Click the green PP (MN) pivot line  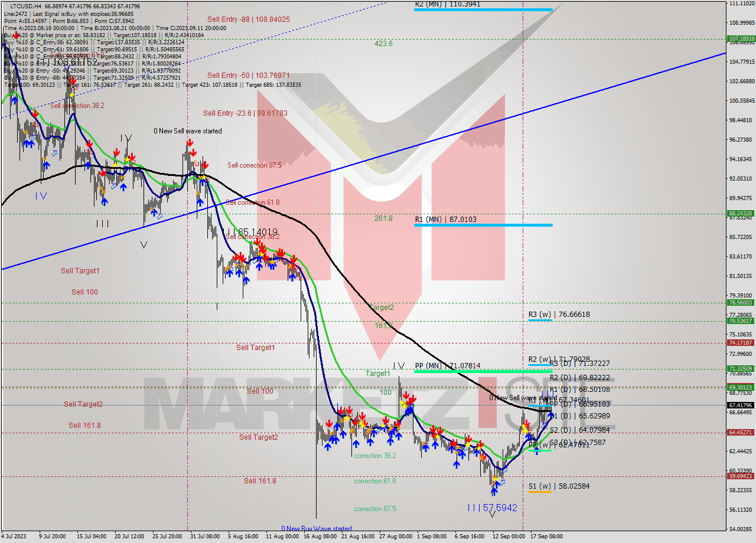(x=483, y=371)
